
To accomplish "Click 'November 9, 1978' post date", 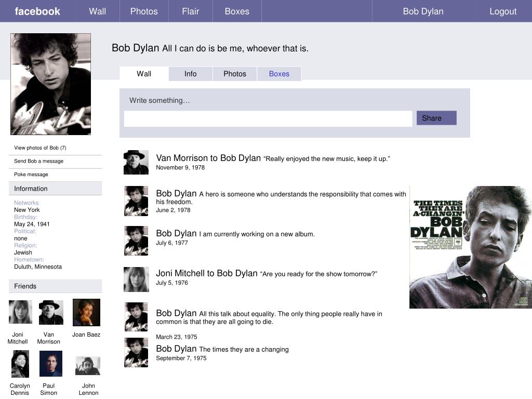I will click(x=180, y=167).
